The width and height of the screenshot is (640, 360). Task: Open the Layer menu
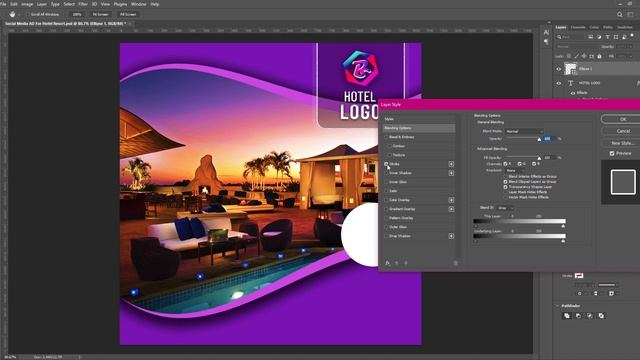[42, 4]
